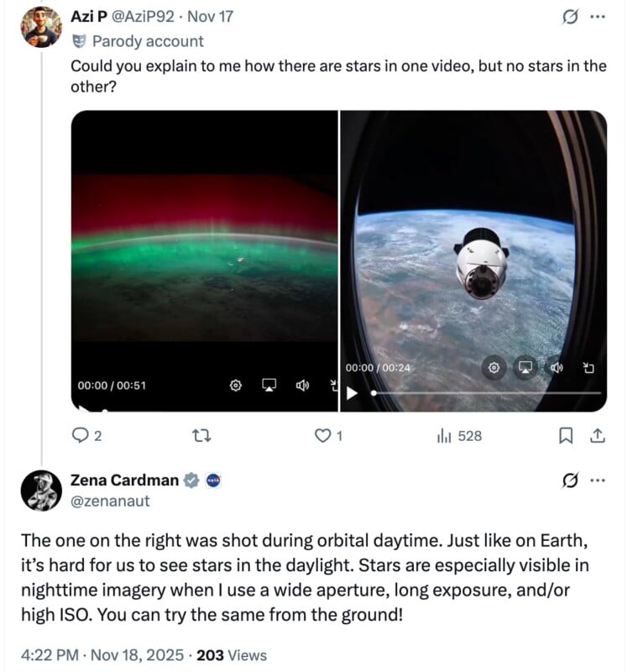This screenshot has height=672, width=638.
Task: Mute the Dragon capsule video's sound
Action: [x=557, y=368]
